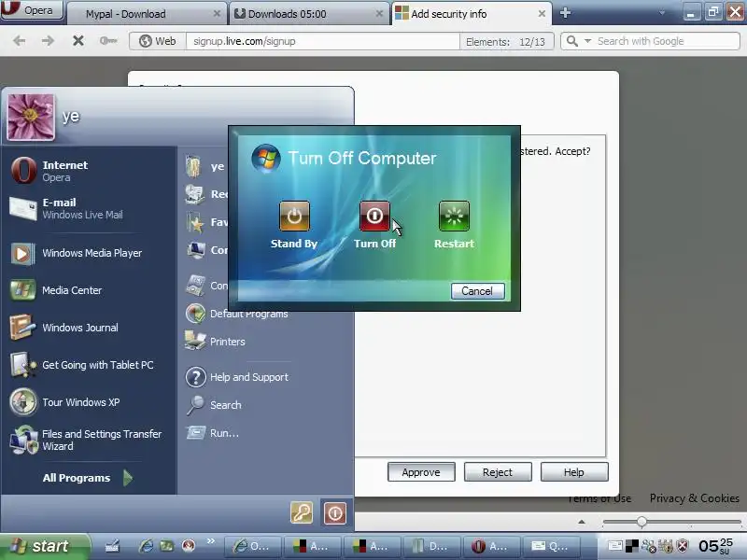Click the signup.live.com address field
This screenshot has width=747, height=560.
322,41
